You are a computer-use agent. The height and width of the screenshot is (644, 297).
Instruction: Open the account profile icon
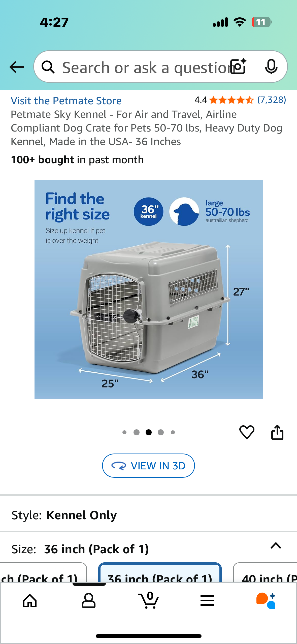pos(89,601)
